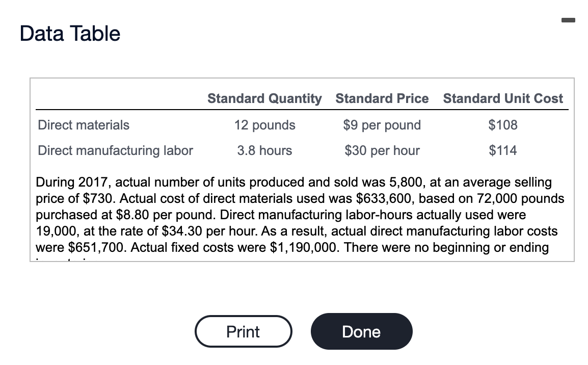Click the Standard Quantity column header

tap(264, 98)
